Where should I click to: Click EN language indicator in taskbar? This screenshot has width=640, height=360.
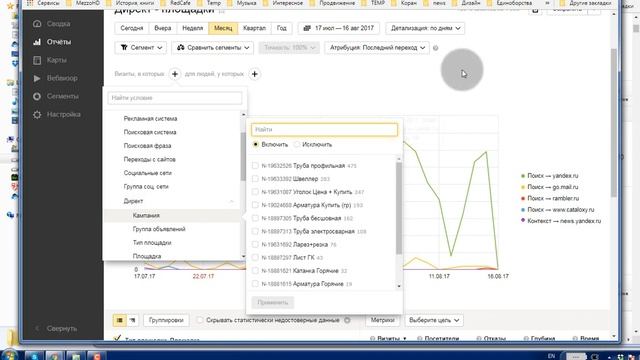click(551, 356)
